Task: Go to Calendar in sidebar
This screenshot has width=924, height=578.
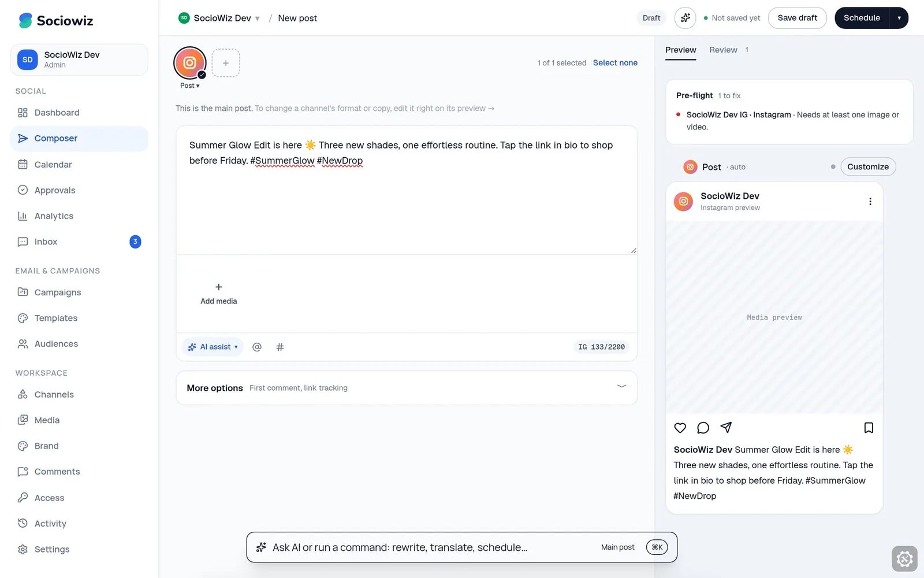Action: click(x=79, y=165)
